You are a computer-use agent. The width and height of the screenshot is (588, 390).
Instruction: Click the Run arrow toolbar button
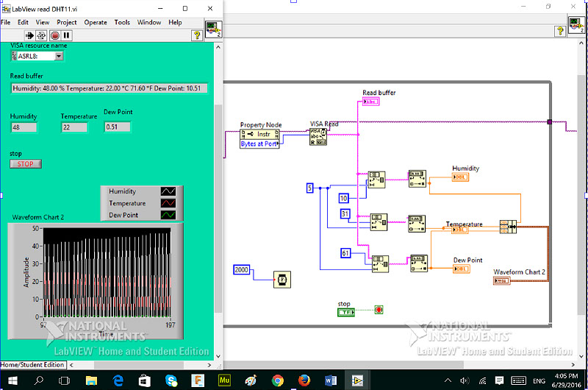click(x=29, y=35)
